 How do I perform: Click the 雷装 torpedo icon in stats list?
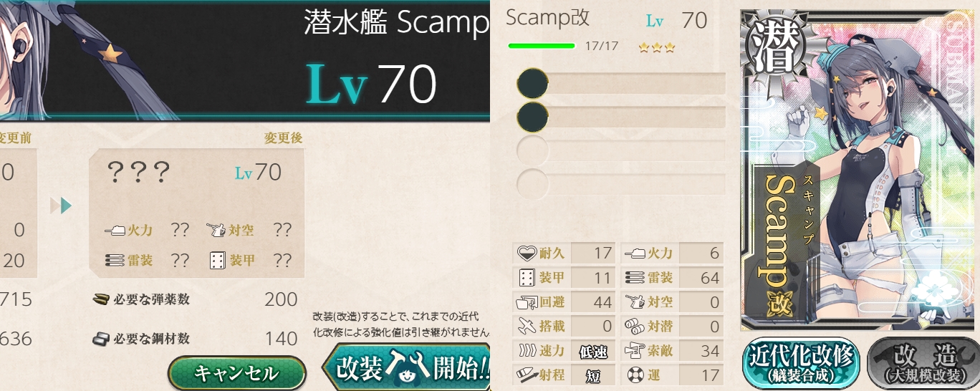coord(635,277)
